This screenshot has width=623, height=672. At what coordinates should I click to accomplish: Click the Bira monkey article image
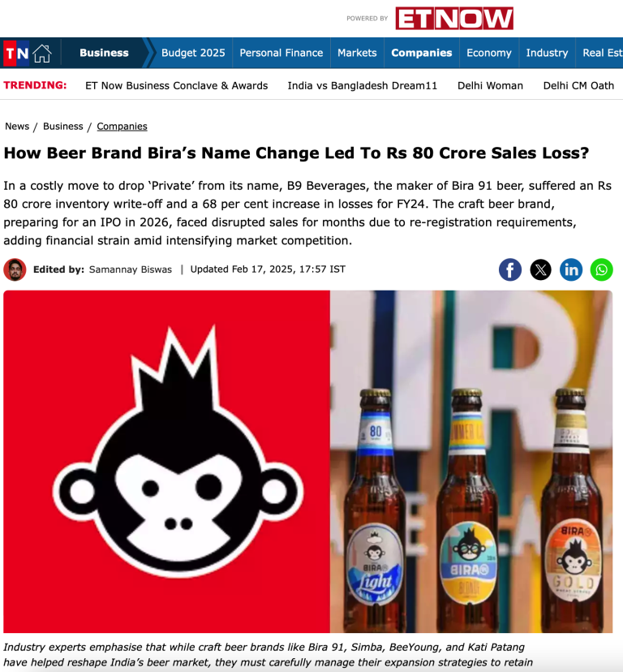click(x=308, y=462)
